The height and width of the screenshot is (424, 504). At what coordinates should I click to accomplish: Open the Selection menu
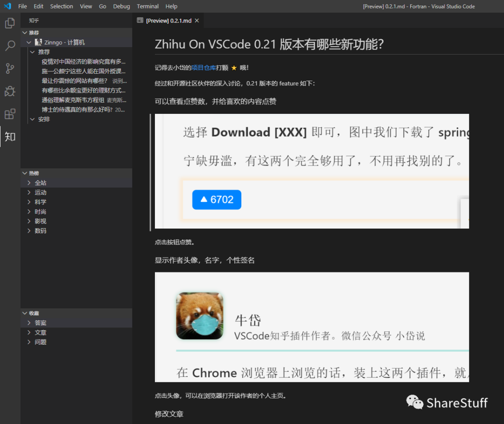point(62,6)
